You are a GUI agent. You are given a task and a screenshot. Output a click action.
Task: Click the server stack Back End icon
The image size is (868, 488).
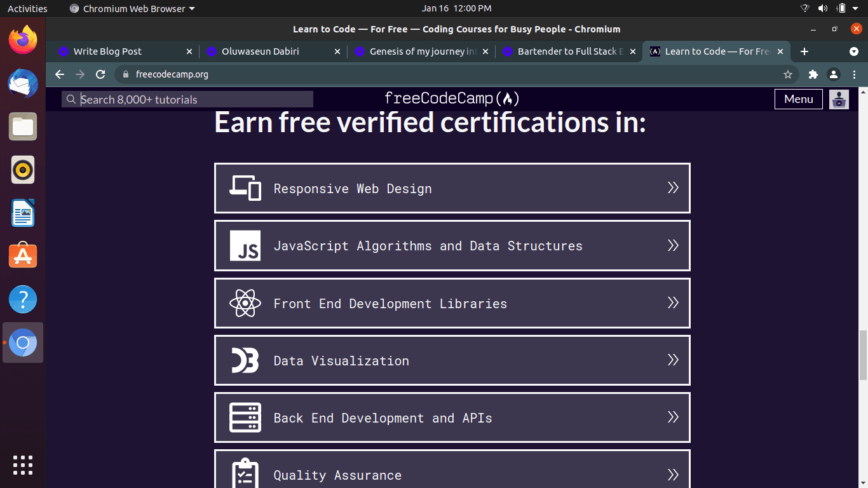(x=245, y=417)
